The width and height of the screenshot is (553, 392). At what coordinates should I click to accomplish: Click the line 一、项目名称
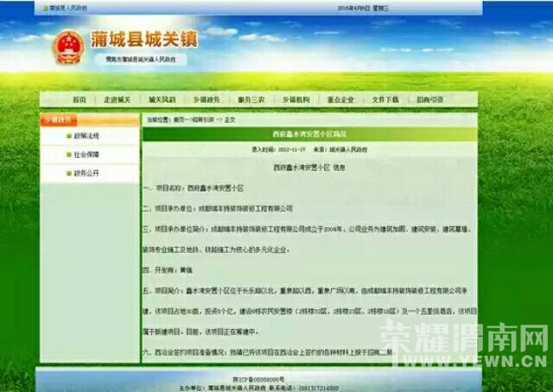(193, 188)
